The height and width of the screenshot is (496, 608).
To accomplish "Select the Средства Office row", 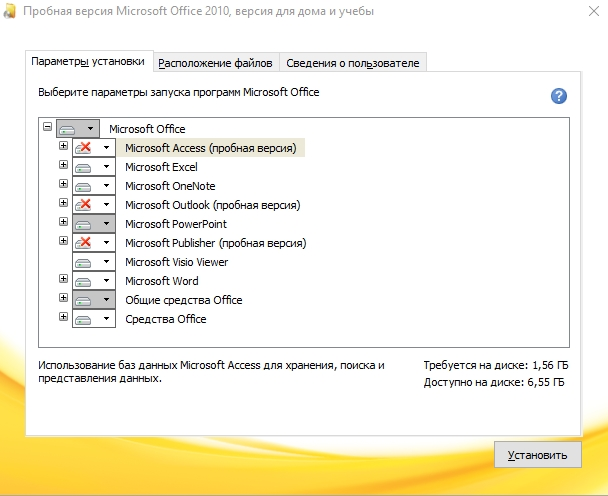I will click(166, 319).
